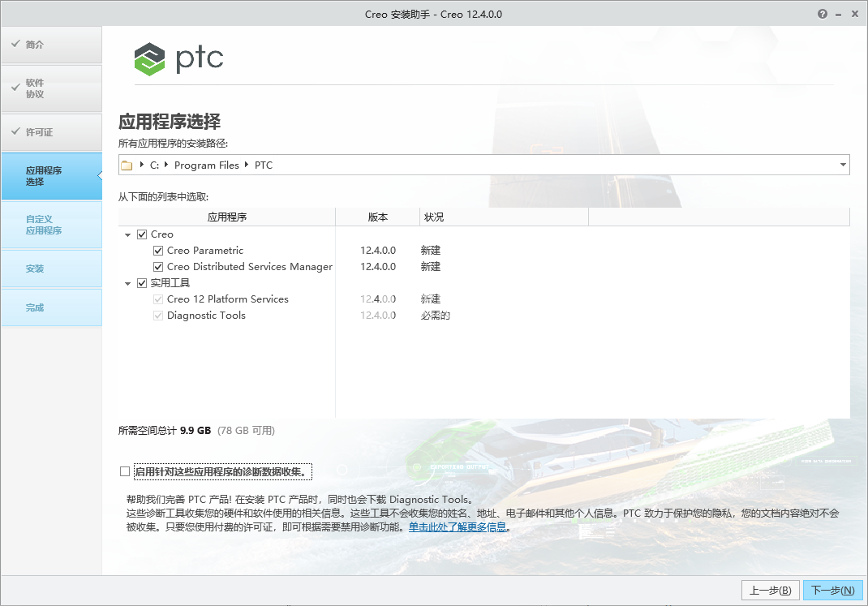
Task: Enable 启用针对这些应用程序的诊断数据收集 checkbox
Action: (x=125, y=471)
